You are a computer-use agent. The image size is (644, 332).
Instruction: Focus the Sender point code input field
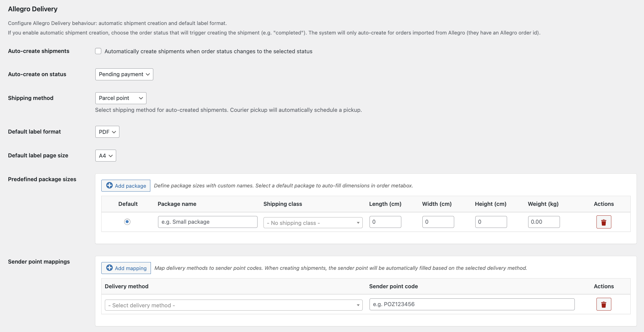coord(472,304)
